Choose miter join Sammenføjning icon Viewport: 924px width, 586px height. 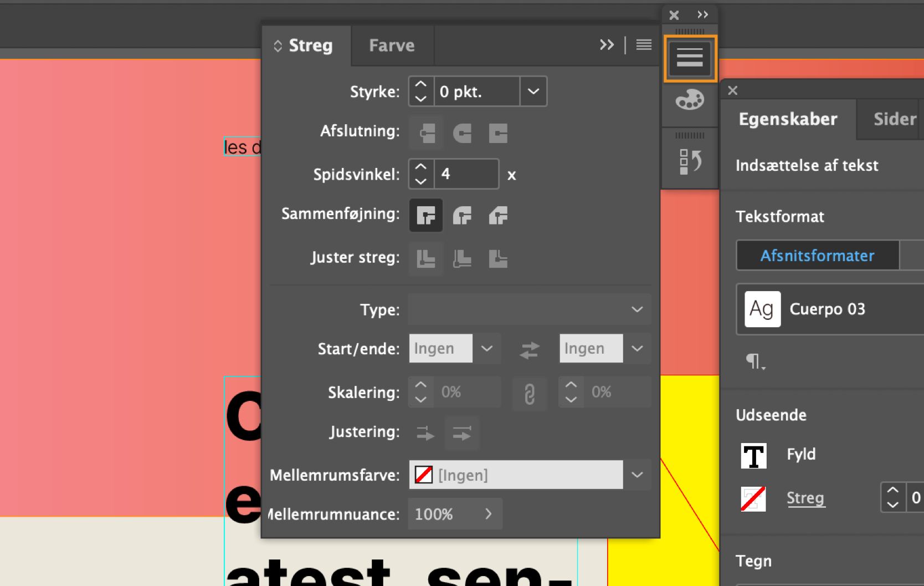[426, 215]
